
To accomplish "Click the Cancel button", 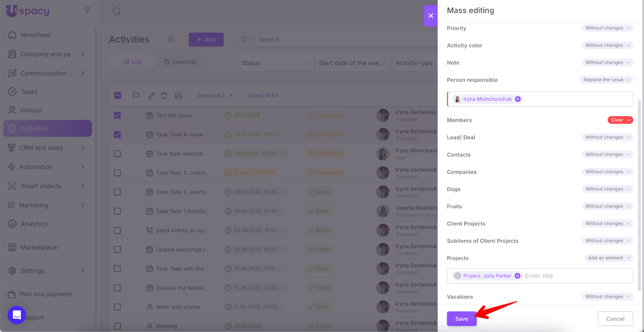I will coord(615,319).
